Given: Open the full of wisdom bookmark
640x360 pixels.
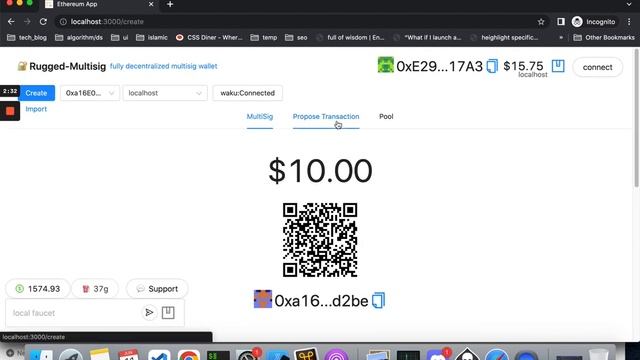Looking at the screenshot, I should [350, 38].
